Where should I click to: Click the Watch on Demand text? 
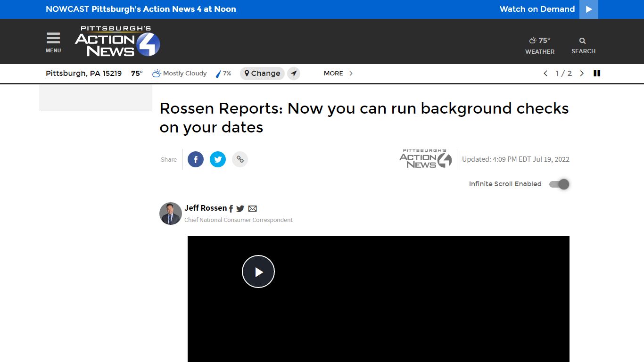537,9
